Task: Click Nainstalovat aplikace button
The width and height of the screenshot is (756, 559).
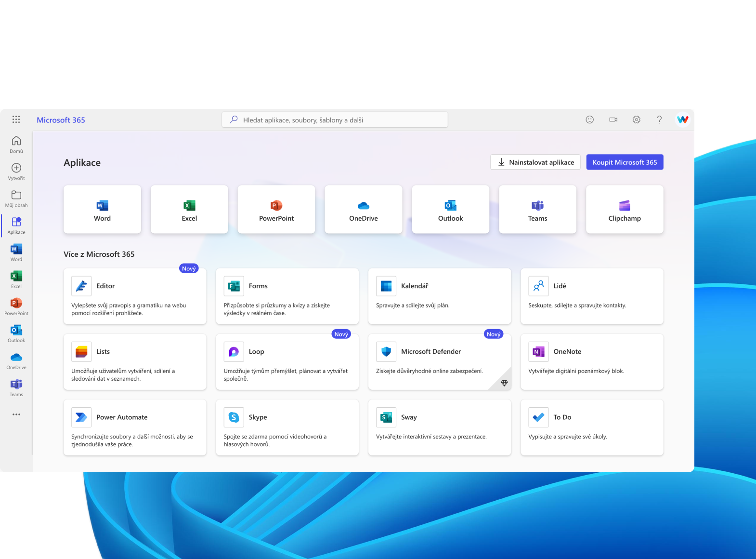Action: (535, 162)
